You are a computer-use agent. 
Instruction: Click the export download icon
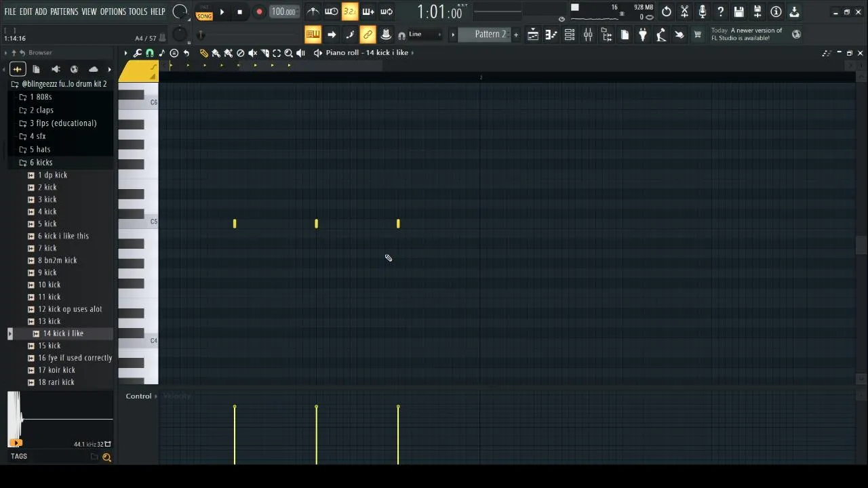(x=794, y=12)
